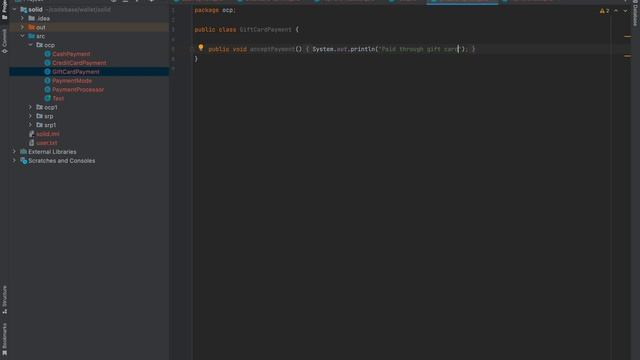Click System in the println statement
This screenshot has height=360, width=640.
click(x=323, y=49)
